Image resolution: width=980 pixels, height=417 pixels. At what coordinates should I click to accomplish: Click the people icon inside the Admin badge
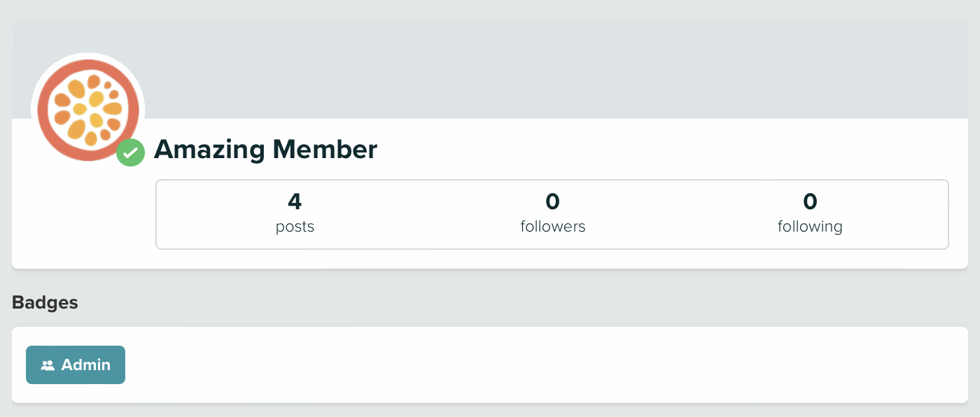pos(48,365)
